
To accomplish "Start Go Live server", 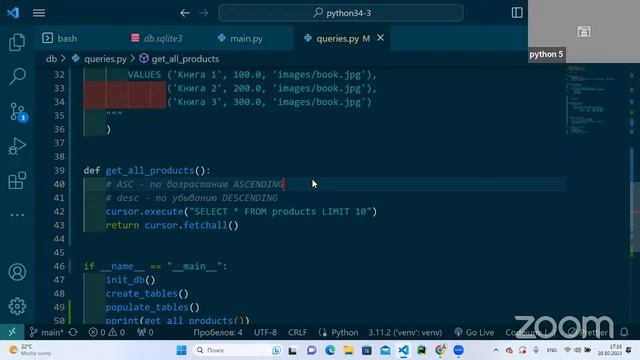I will point(474,332).
